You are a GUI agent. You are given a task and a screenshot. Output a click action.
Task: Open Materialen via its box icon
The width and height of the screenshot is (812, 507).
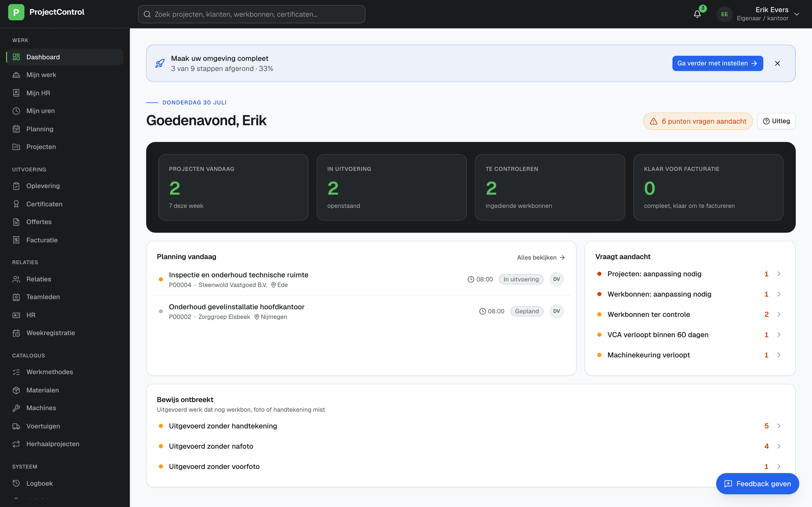(x=16, y=390)
